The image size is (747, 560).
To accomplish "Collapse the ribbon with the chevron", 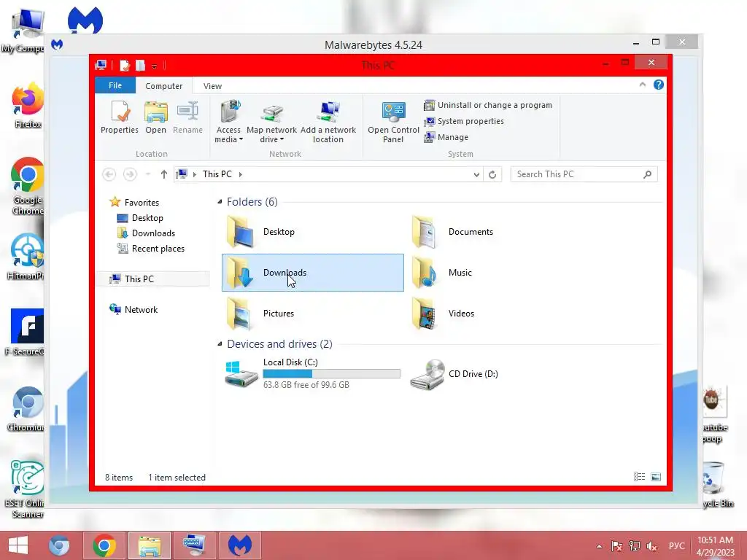I will (x=642, y=85).
